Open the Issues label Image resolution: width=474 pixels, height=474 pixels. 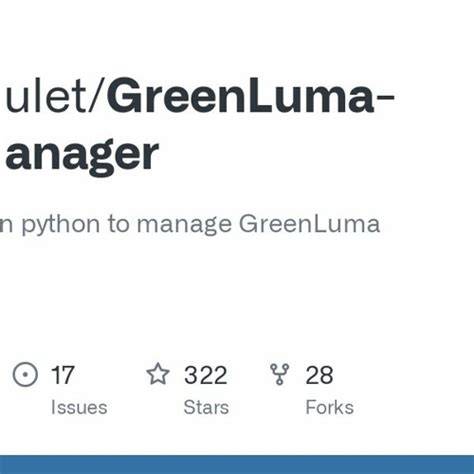(79, 407)
